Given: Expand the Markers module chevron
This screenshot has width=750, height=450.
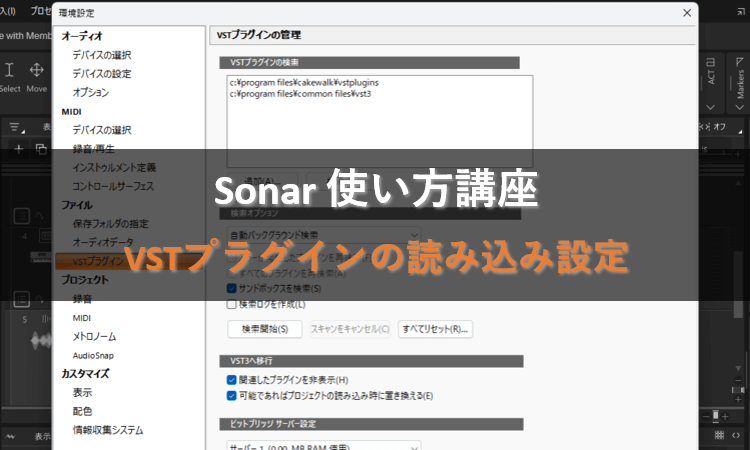Looking at the screenshot, I should click(738, 107).
